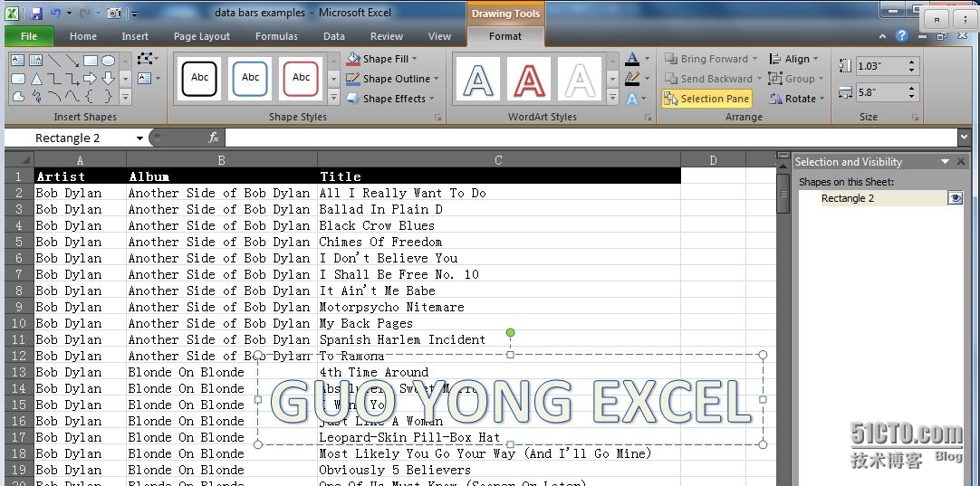Switch to the Data tab
The image size is (980, 486).
pos(333,36)
